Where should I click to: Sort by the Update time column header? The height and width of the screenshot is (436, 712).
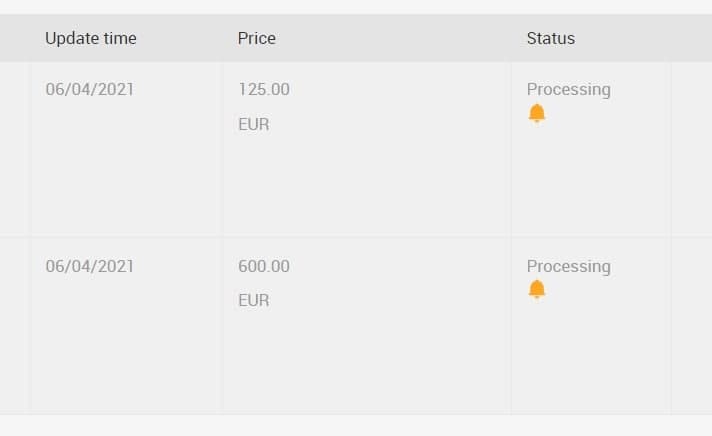click(91, 39)
